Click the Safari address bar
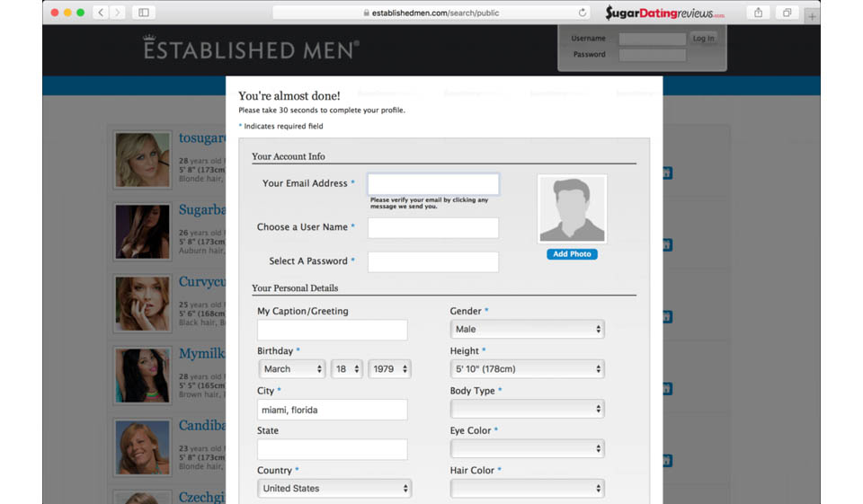 click(431, 13)
